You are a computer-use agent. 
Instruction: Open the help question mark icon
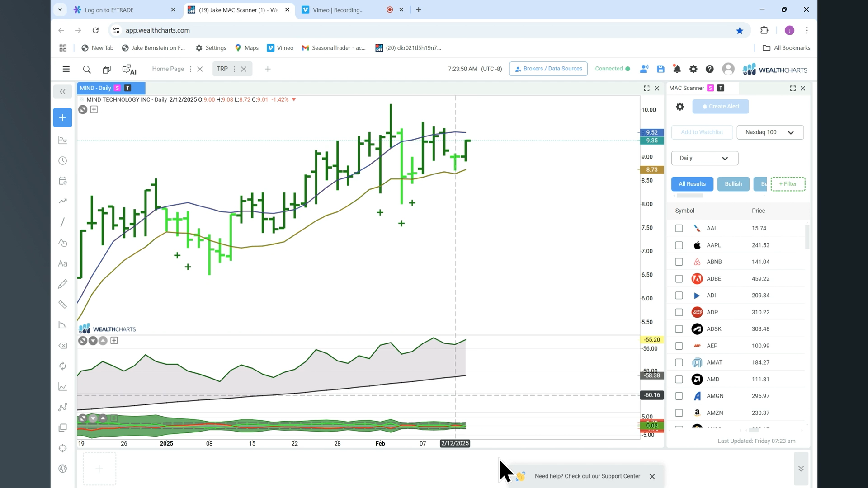click(710, 69)
